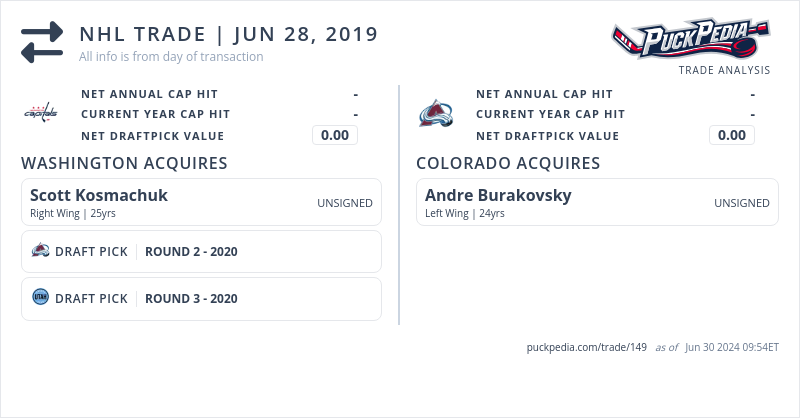Click Colorado's net draft pick value box
This screenshot has width=800, height=418.
pyautogui.click(x=732, y=136)
